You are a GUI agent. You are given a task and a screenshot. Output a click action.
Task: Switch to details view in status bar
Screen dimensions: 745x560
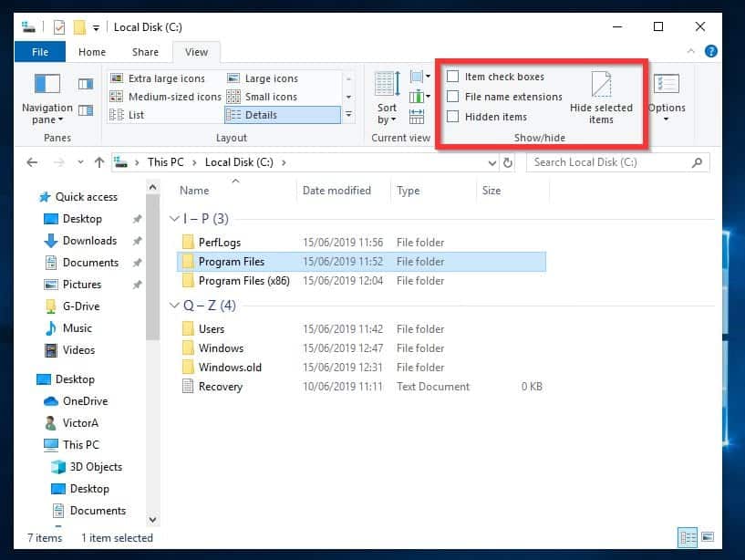tap(688, 538)
